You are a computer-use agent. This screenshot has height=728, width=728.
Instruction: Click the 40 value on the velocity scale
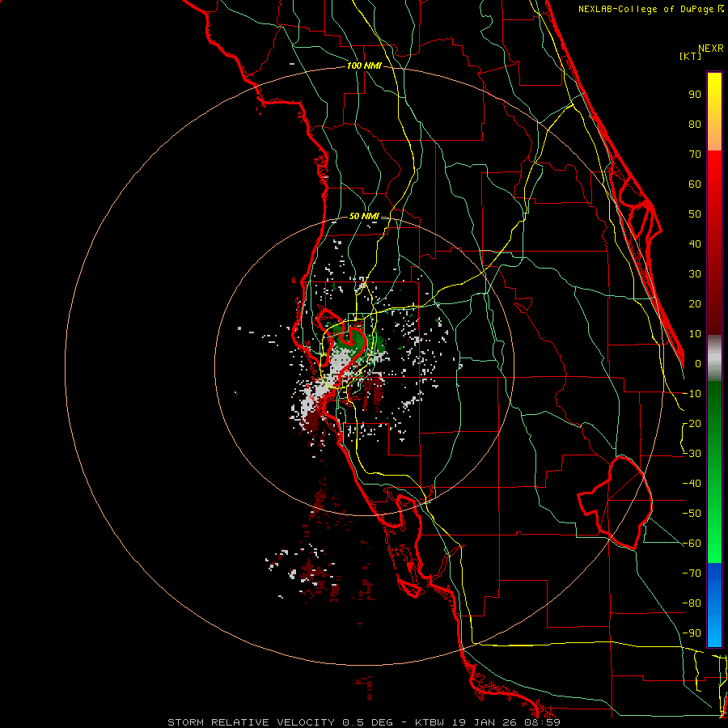click(695, 243)
